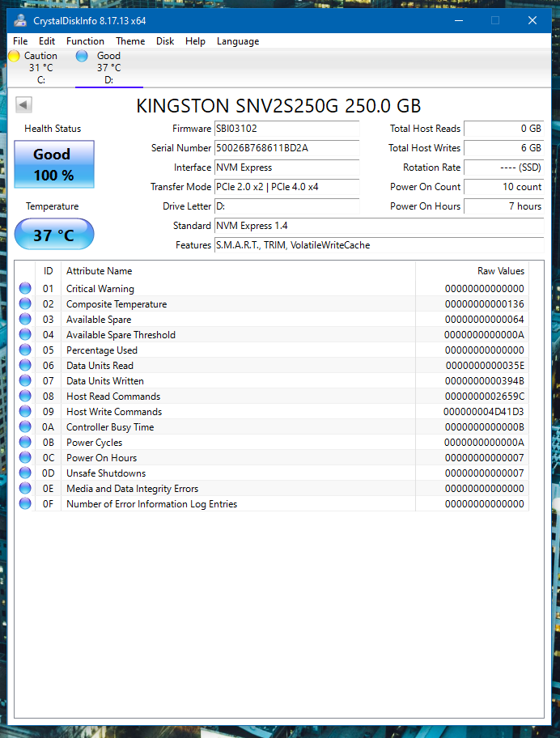This screenshot has height=738, width=560.
Task: Click the Standard field NVM Express 1.4
Action: pos(379,226)
